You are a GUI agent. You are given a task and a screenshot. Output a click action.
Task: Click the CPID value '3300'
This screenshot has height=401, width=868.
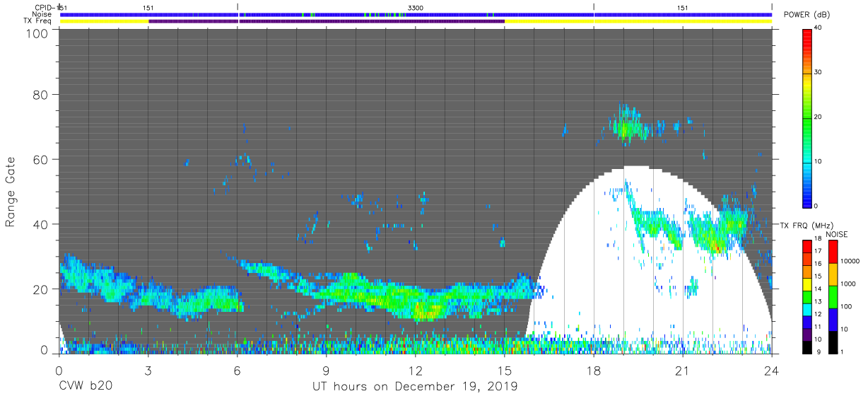click(x=416, y=7)
